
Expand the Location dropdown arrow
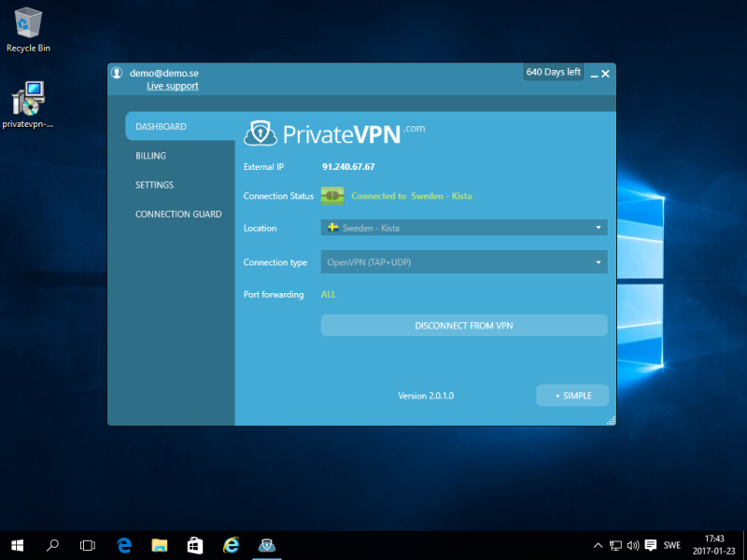598,228
